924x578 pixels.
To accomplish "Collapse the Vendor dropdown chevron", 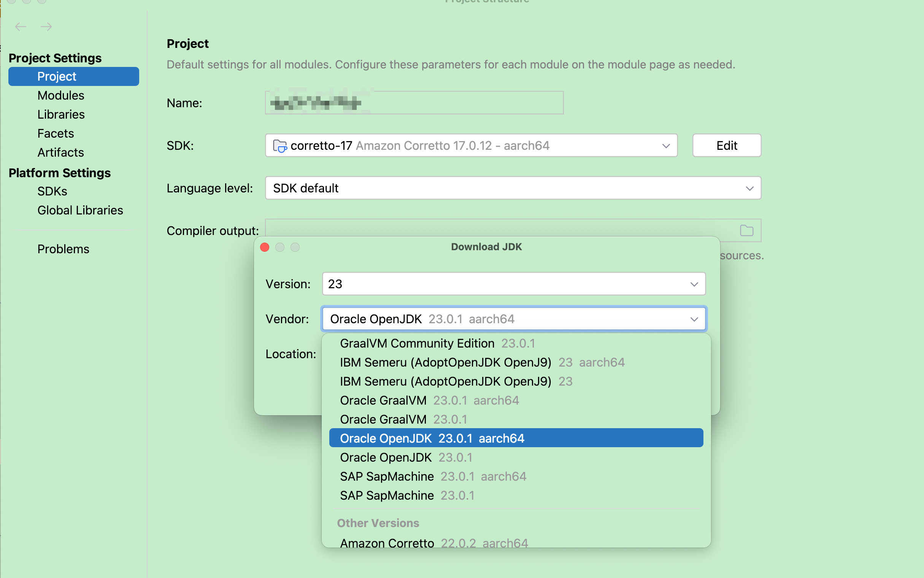I will tap(694, 319).
